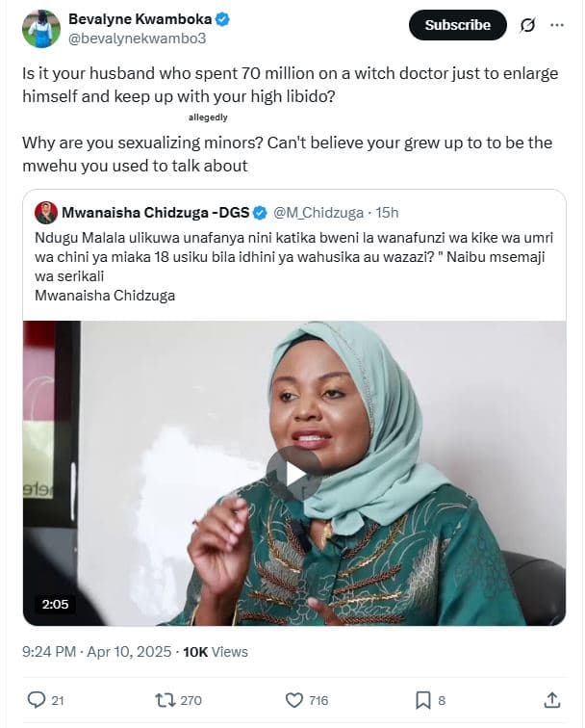Click Bevalyne Kwamboka's verified badge
585x728 pixels.
223,19
